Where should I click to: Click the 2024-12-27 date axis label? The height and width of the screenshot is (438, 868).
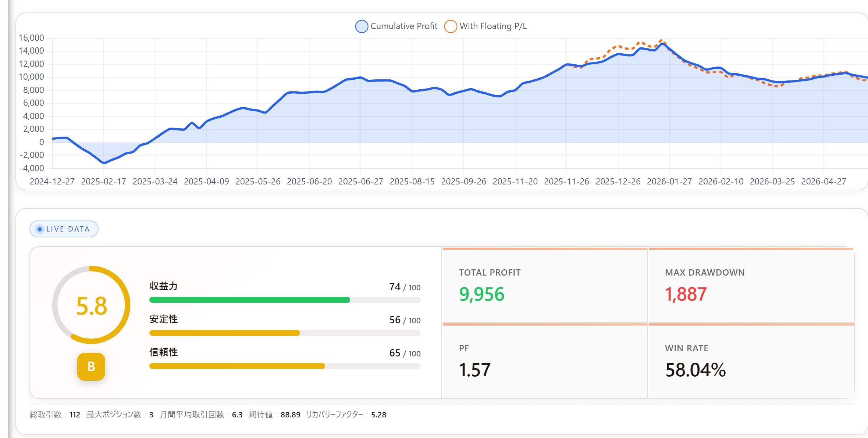click(x=52, y=182)
